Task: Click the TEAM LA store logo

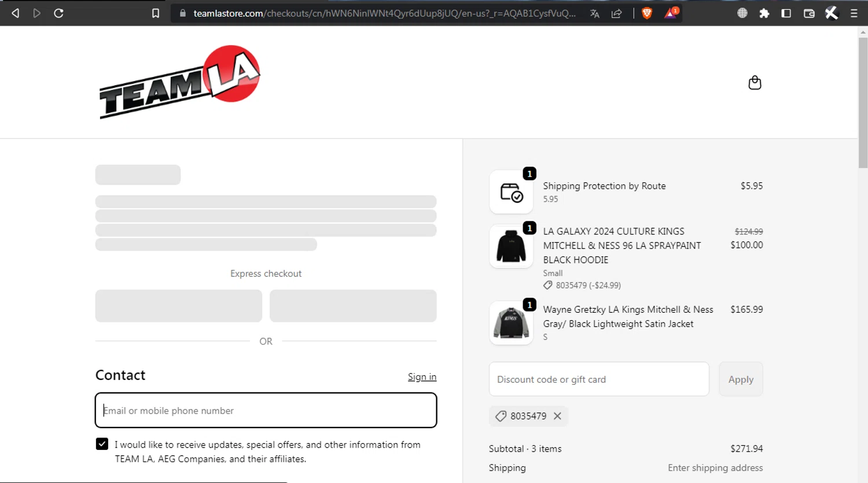Action: click(x=180, y=82)
